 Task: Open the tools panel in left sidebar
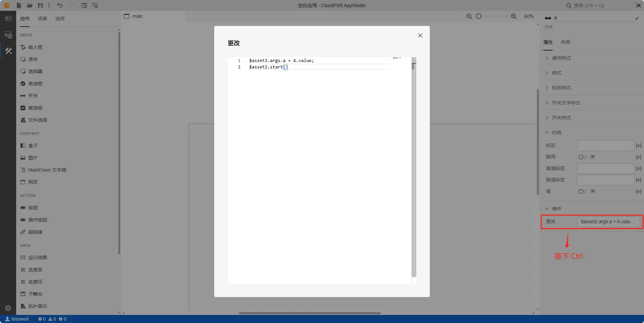coord(8,51)
